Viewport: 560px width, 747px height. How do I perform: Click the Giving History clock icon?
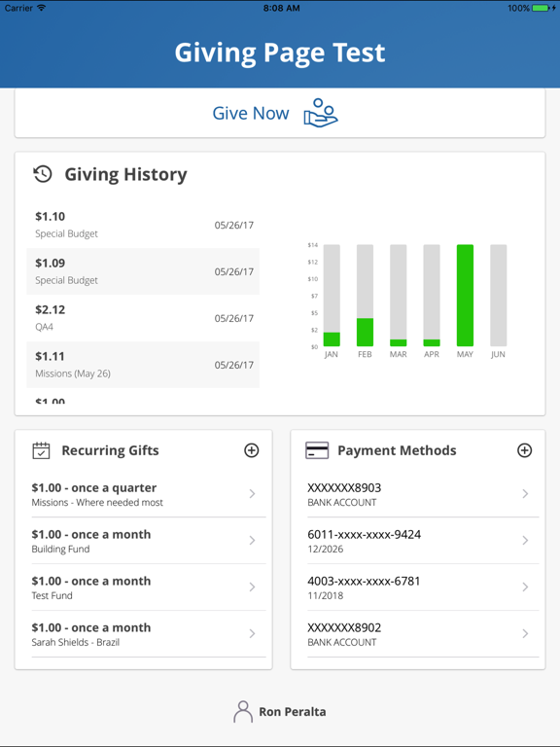(43, 174)
